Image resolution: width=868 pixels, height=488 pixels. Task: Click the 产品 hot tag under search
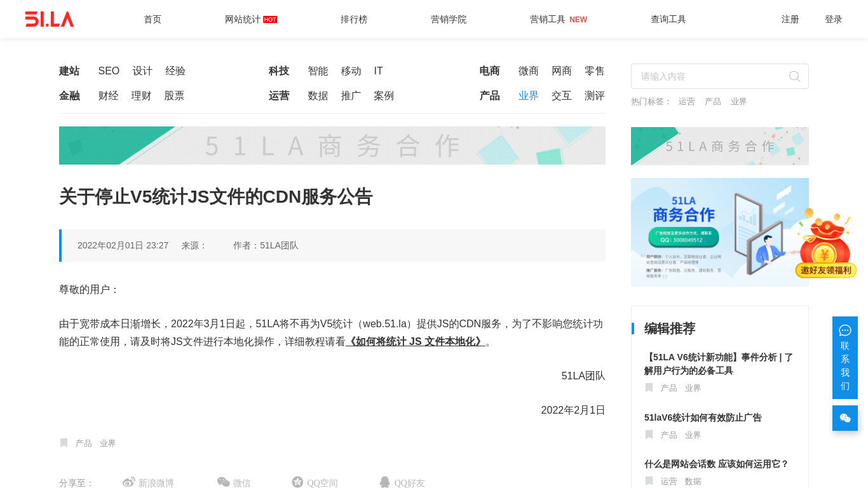pyautogui.click(x=713, y=102)
